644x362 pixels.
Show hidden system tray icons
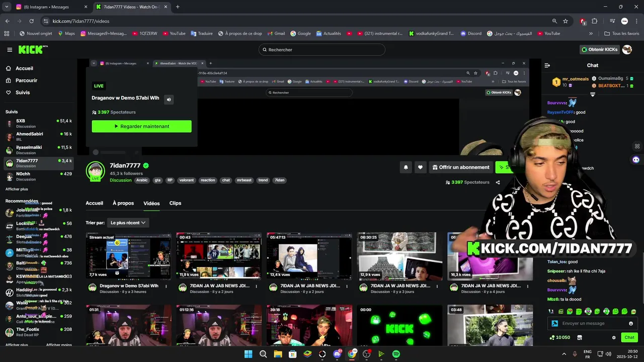(564, 354)
